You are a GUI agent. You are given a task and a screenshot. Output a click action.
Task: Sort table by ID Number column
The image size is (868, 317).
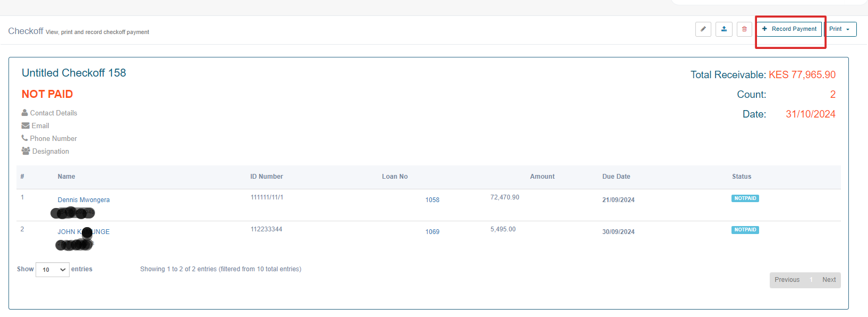[267, 177]
